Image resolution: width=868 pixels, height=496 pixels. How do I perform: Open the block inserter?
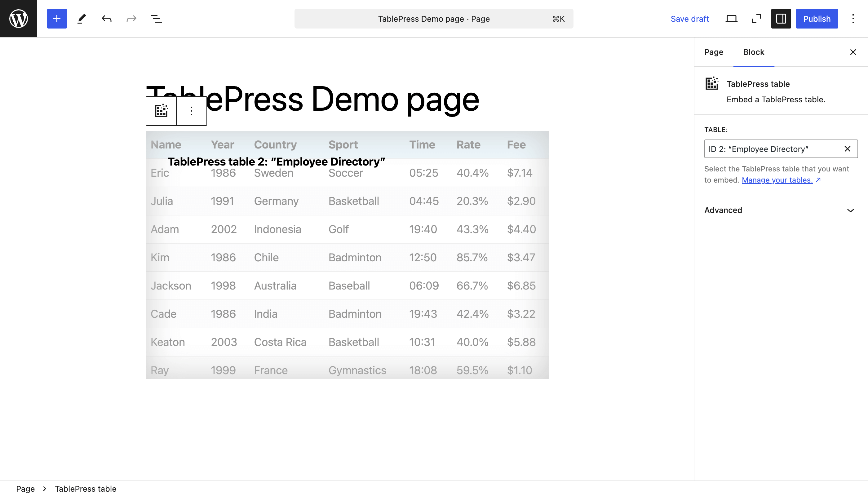pos(56,18)
